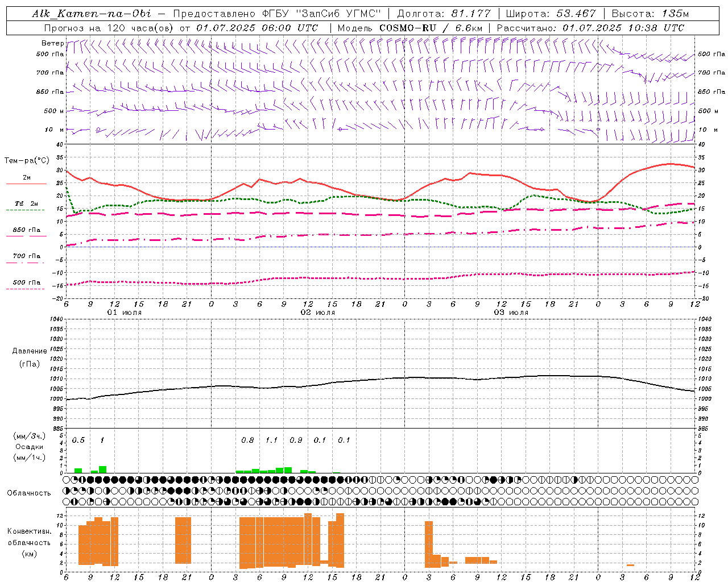Click 500 гПа in the temperature legend
Viewport: 728px width, 582px height.
[x=27, y=282]
